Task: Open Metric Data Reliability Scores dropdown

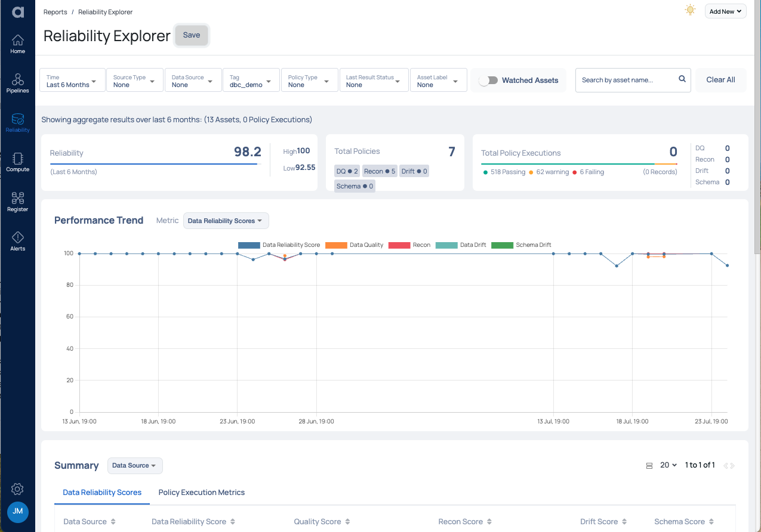Action: [x=226, y=221]
